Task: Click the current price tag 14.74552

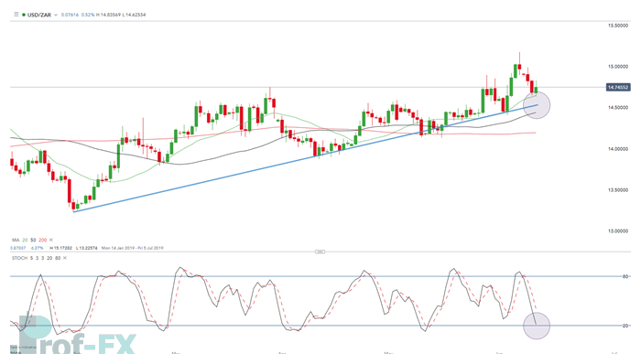Action: (x=618, y=87)
